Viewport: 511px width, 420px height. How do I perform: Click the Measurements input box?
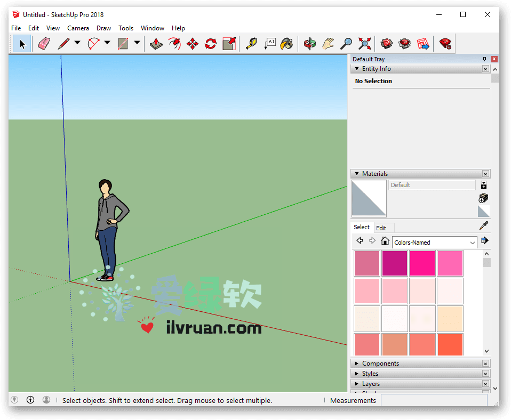[x=434, y=400]
